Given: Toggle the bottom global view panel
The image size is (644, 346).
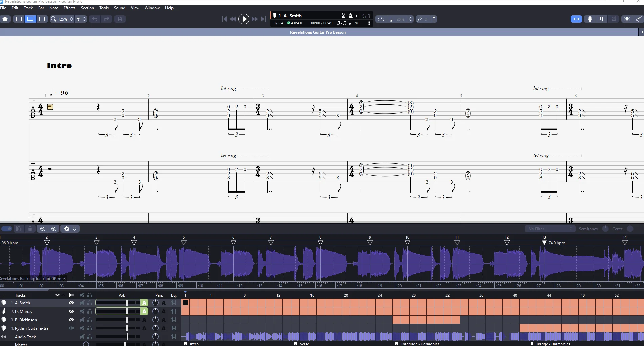Looking at the screenshot, I should pyautogui.click(x=30, y=19).
